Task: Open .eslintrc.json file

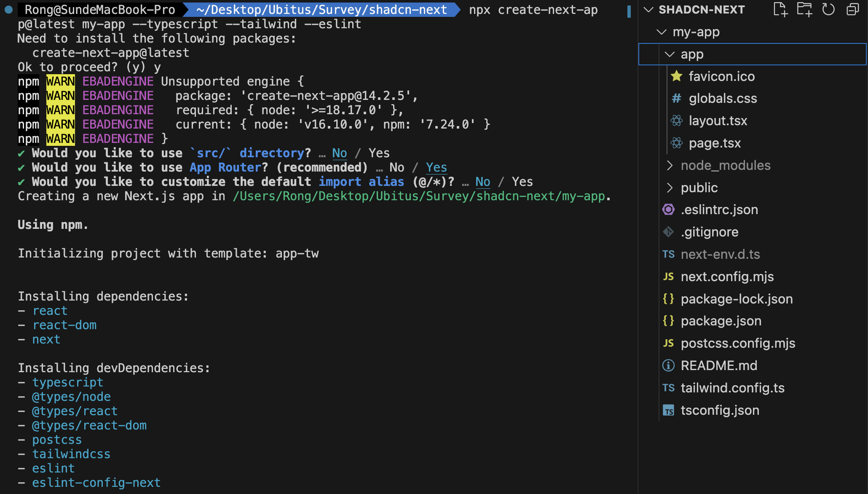Action: (x=719, y=209)
